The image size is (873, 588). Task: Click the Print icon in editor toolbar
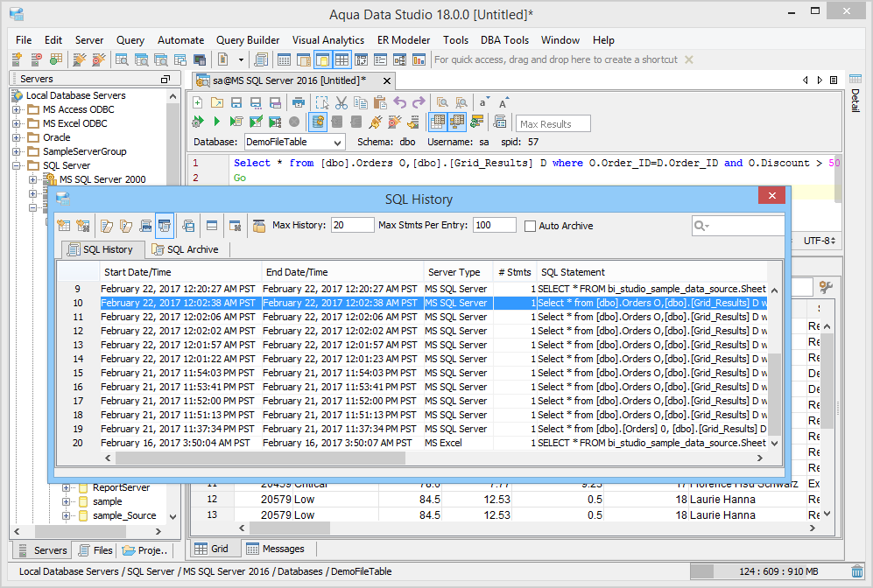coord(299,102)
